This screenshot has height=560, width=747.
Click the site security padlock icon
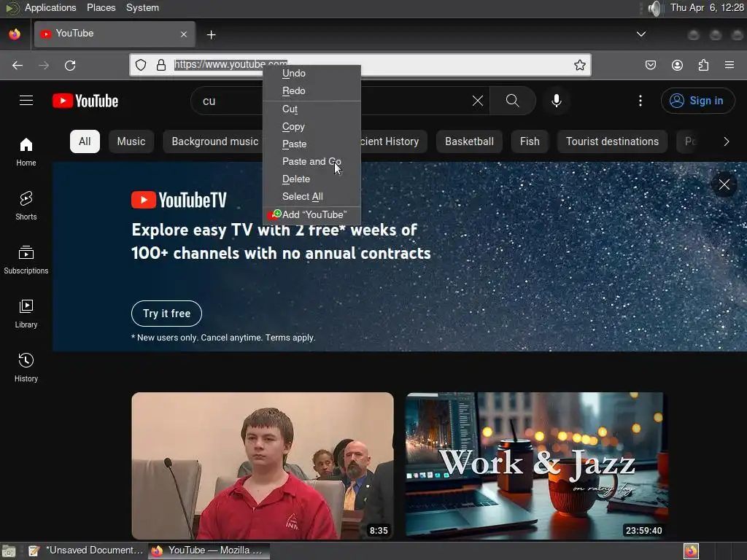pyautogui.click(x=161, y=65)
